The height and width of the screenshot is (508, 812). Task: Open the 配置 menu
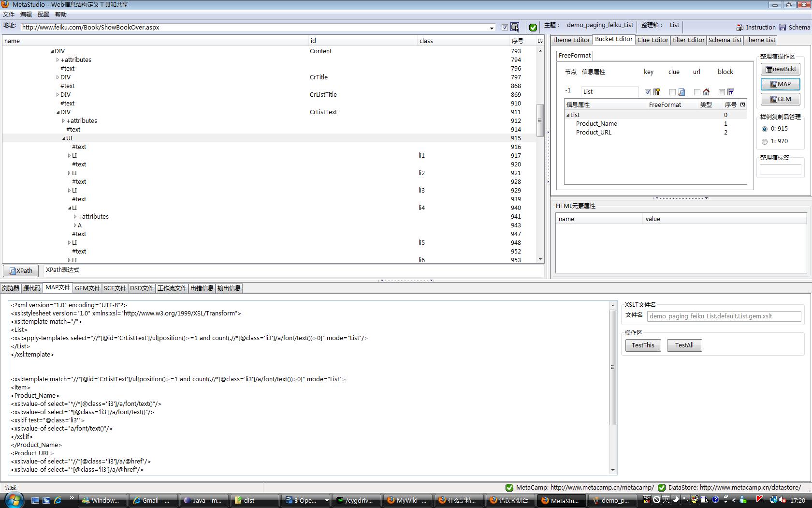point(43,15)
